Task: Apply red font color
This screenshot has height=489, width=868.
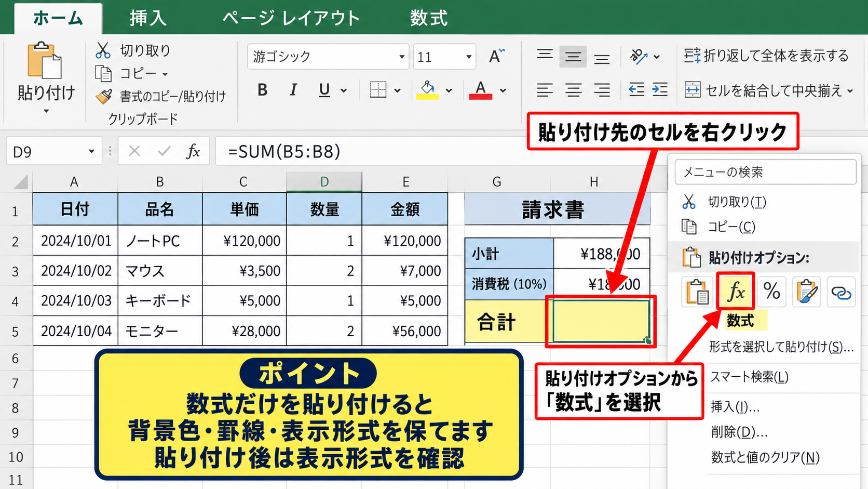Action: pyautogui.click(x=481, y=90)
